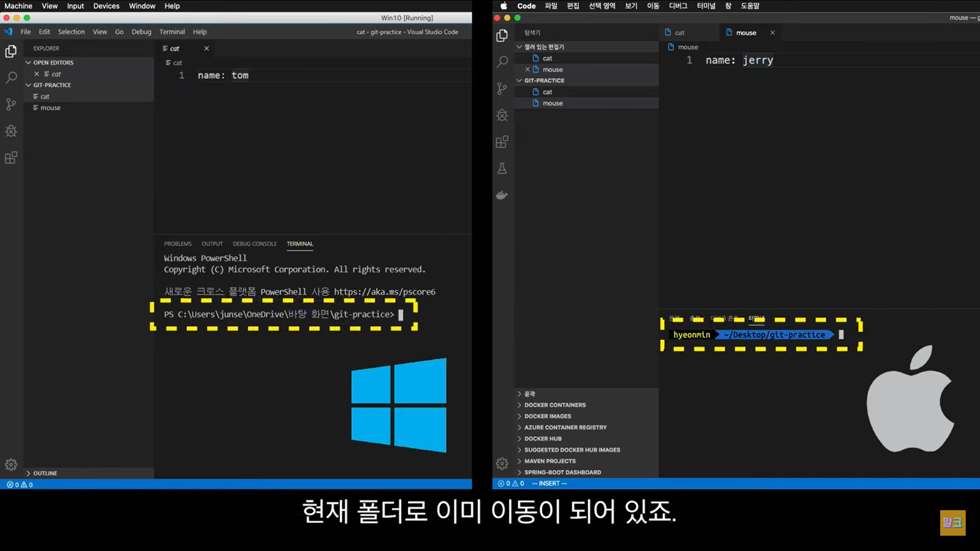980x551 pixels.
Task: Expand MAVEN PROJECTS section
Action: point(550,461)
